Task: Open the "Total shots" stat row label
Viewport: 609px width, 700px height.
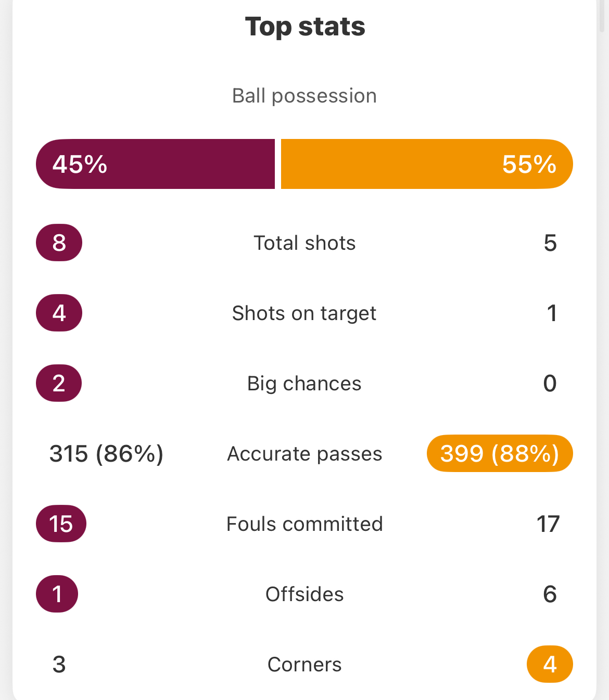Action: tap(304, 243)
